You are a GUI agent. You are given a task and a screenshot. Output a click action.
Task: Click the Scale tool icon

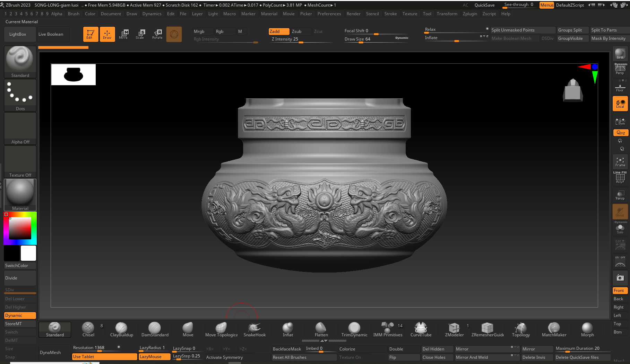[140, 34]
